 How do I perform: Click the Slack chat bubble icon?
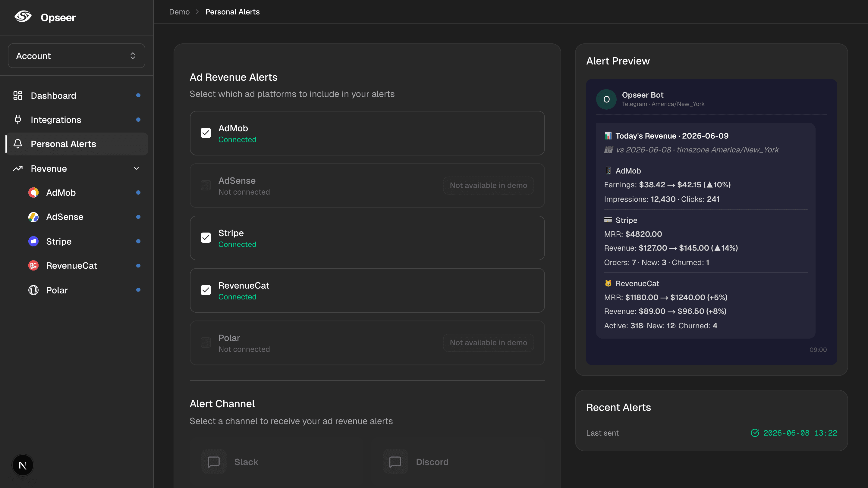[x=214, y=462]
